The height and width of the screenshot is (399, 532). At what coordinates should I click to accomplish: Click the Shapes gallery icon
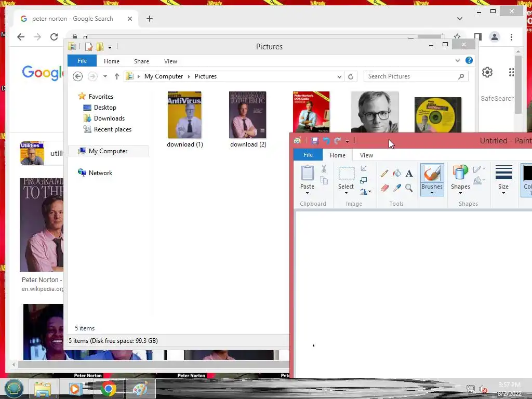click(x=460, y=172)
